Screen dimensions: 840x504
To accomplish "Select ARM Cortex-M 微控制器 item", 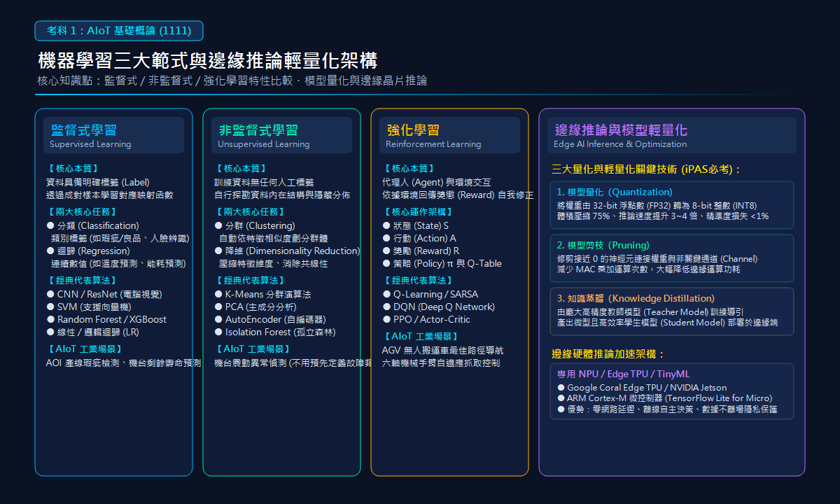I will (665, 398).
